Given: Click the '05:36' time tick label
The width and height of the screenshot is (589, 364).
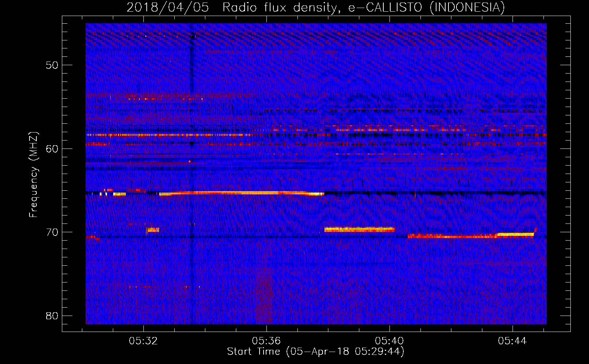Looking at the screenshot, I should (266, 341).
